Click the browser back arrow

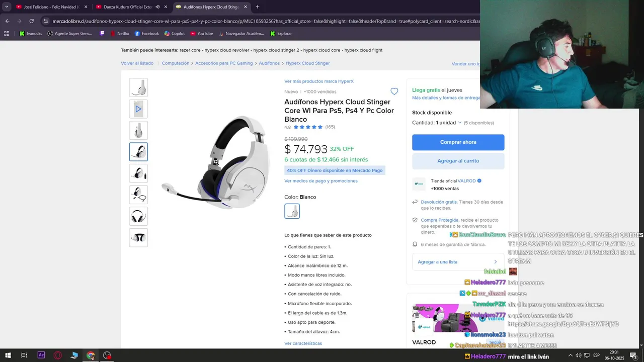tap(7, 21)
